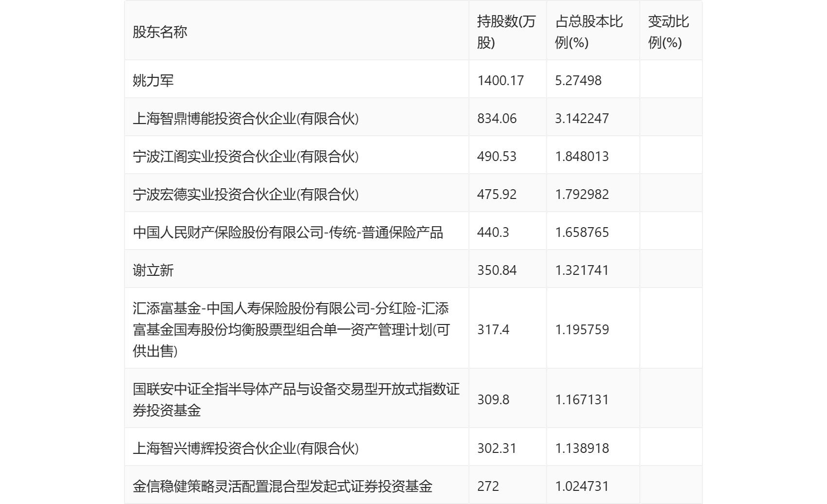Select the value 317.4
Viewport: 827px width, 504px height.
pos(493,329)
